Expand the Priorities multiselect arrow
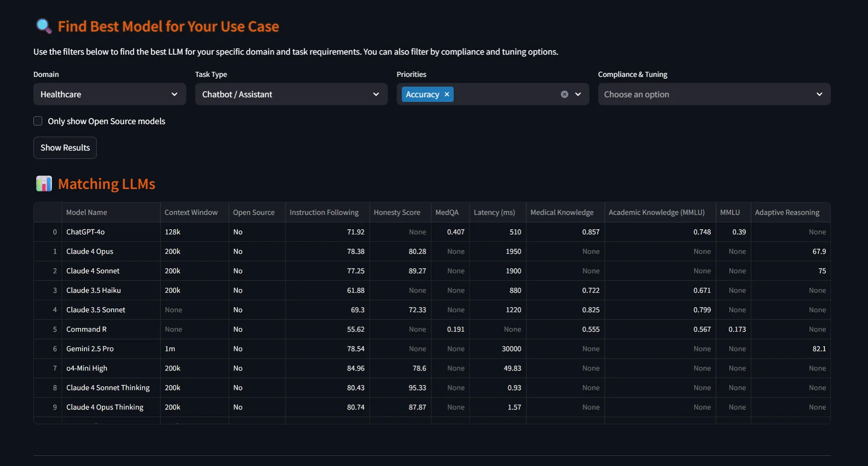Viewport: 868px width, 466px height. tap(578, 94)
